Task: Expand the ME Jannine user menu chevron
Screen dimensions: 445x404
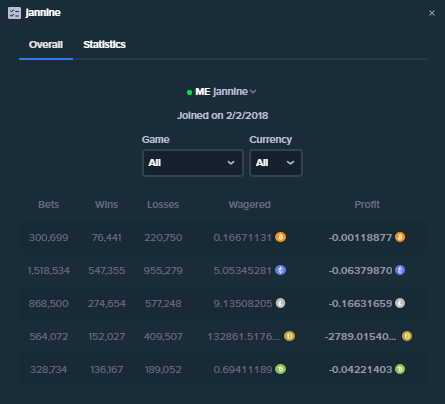Action: tap(253, 92)
